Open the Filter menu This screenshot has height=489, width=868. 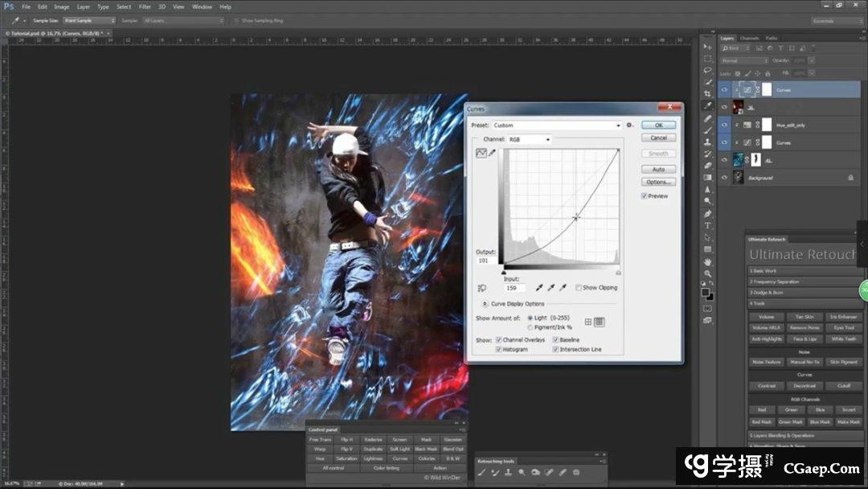[x=144, y=6]
